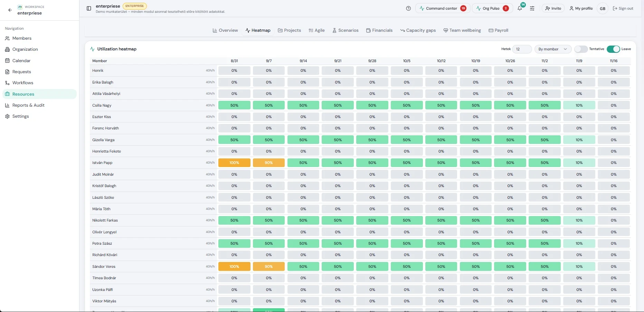This screenshot has width=644, height=312.
Task: Open Settings in the sidebar
Action: [40, 116]
